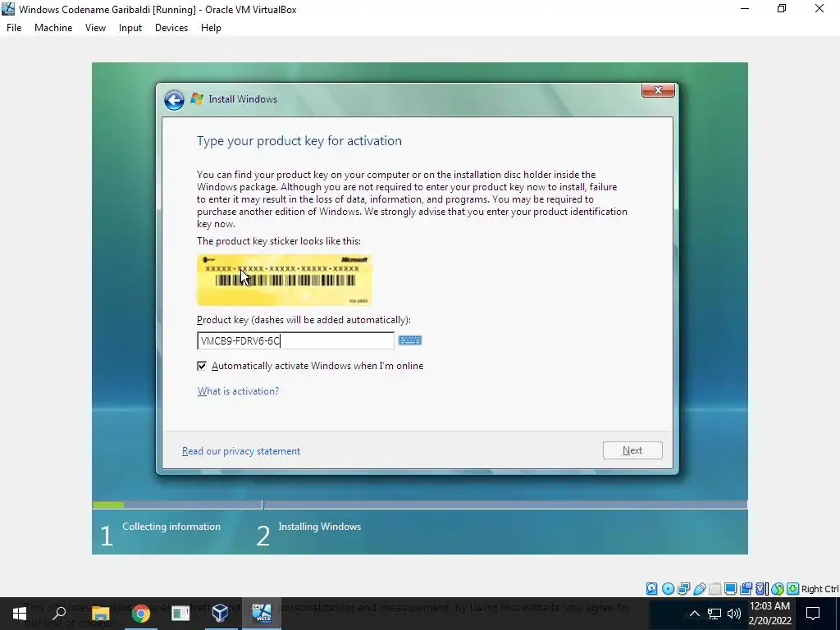Click the virtualization CPU features icon

click(762, 589)
